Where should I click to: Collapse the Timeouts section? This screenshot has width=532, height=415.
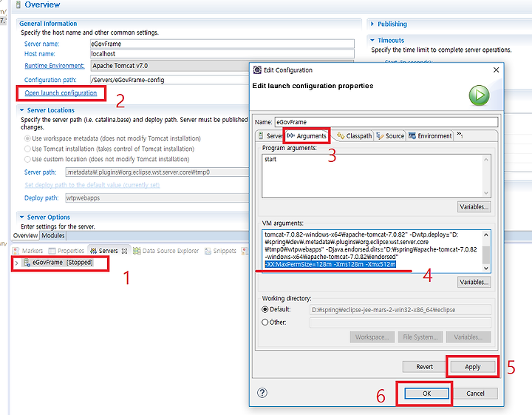pyautogui.click(x=372, y=40)
